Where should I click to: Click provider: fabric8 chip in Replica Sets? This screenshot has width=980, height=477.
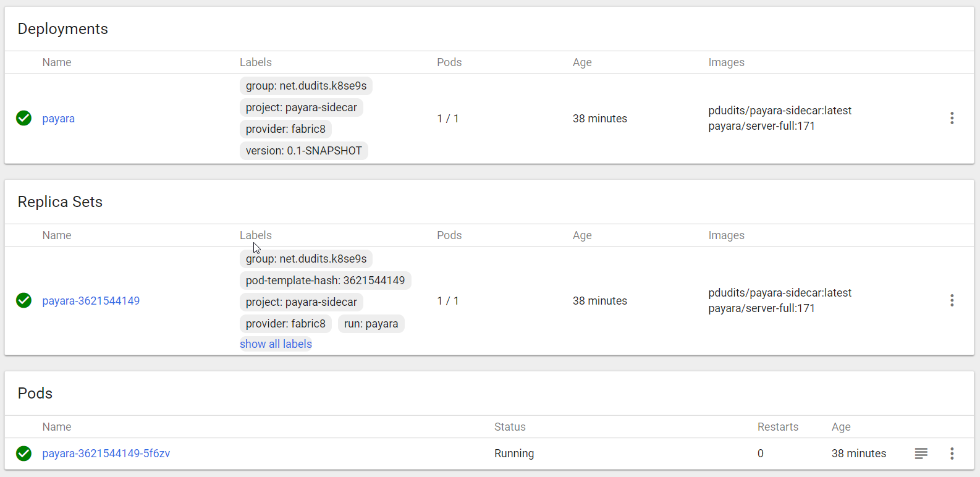pos(285,324)
